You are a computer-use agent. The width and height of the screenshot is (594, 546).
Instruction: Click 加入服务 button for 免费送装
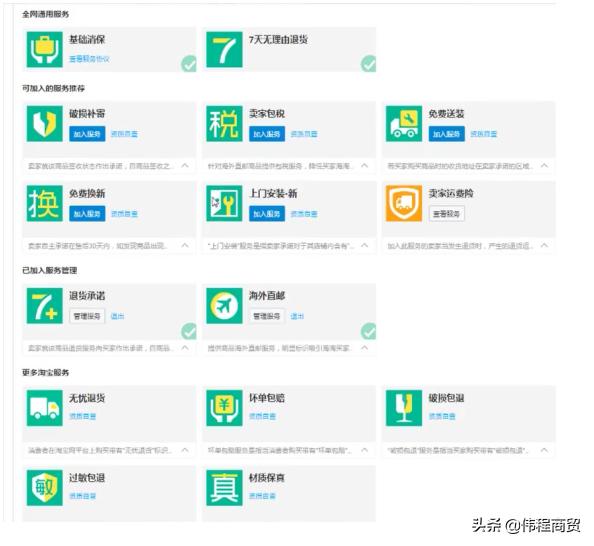pyautogui.click(x=446, y=134)
